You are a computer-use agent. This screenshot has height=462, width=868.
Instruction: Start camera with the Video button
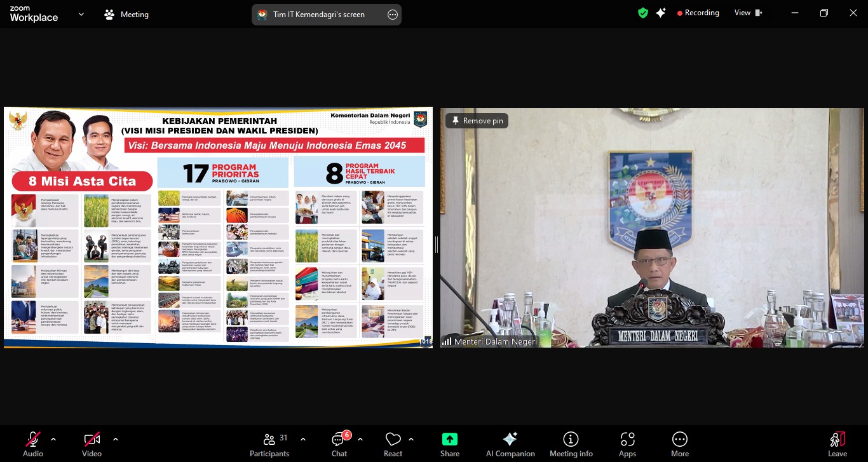(x=92, y=444)
